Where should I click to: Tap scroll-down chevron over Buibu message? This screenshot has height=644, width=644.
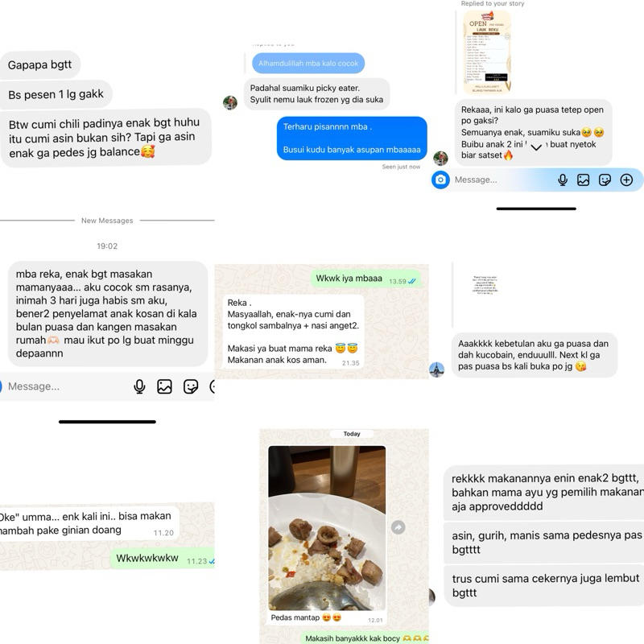pyautogui.click(x=536, y=147)
